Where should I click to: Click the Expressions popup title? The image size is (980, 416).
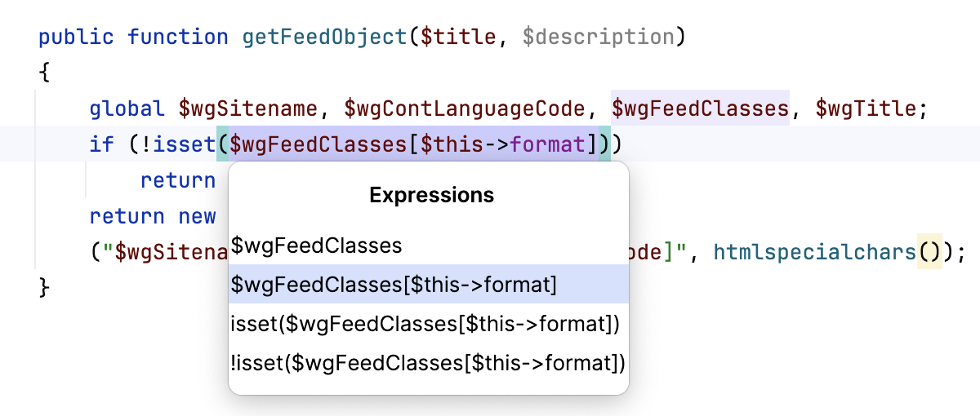[431, 195]
